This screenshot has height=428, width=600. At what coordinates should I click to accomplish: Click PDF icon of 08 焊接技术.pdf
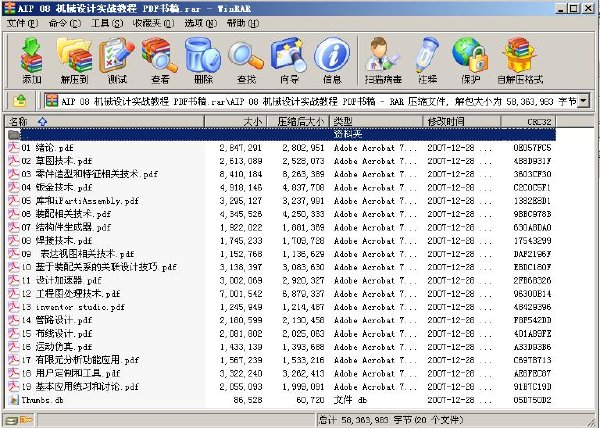pos(14,241)
